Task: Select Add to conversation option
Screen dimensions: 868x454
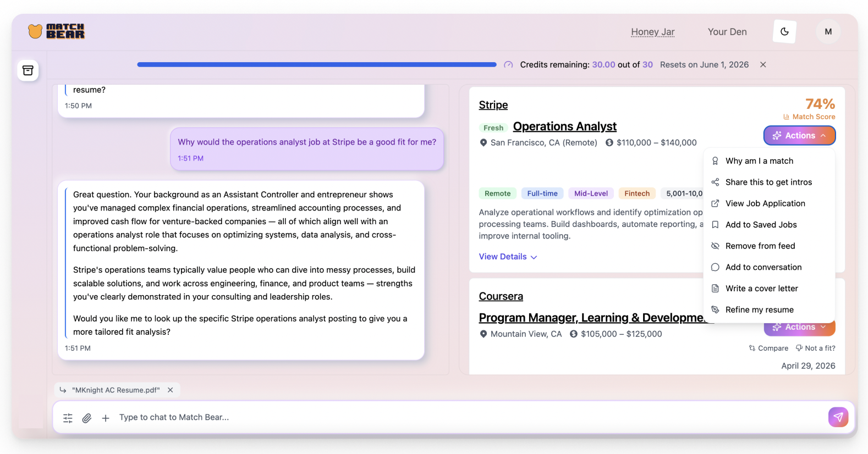Action: coord(769,267)
